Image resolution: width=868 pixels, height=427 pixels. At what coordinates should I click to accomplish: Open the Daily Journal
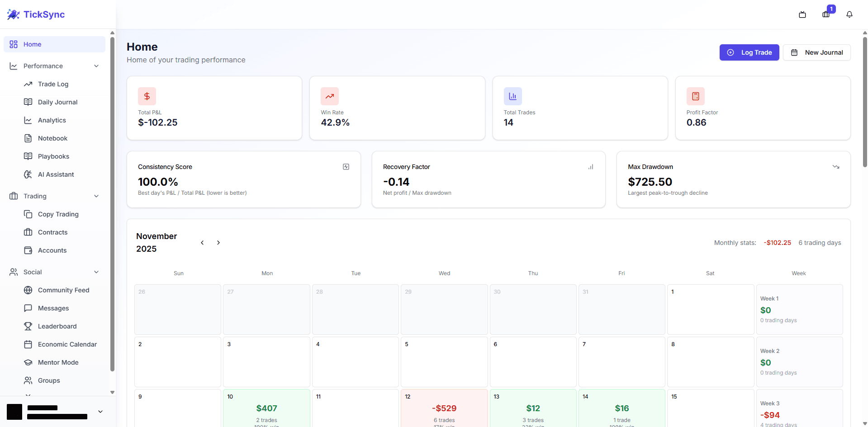57,102
